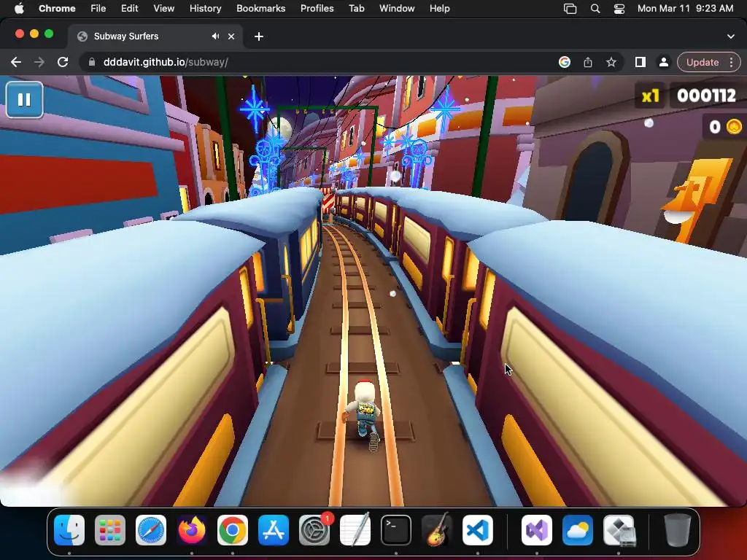747x560 pixels.
Task: Open TextEdit from the Dock
Action: pos(355,530)
